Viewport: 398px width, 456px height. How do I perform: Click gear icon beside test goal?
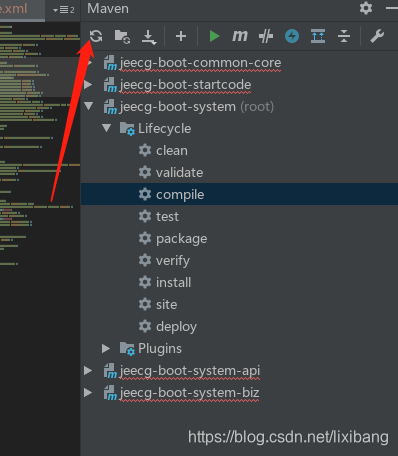pos(145,216)
